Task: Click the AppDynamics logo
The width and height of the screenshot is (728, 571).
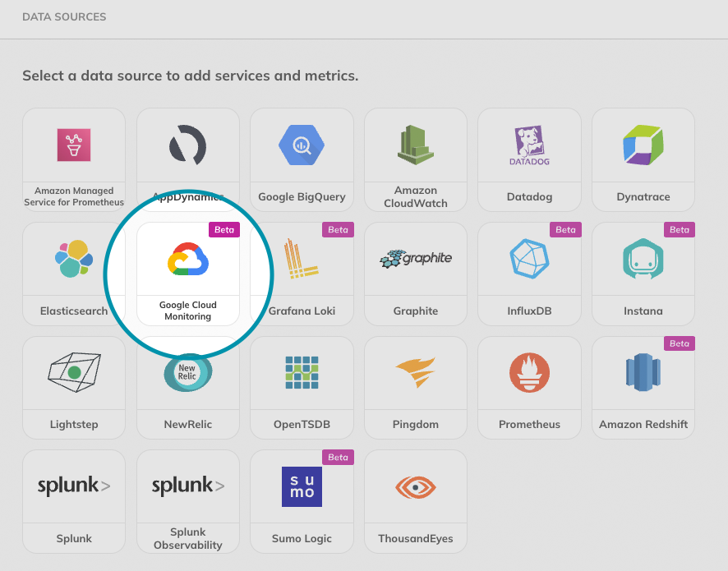Action: (187, 145)
